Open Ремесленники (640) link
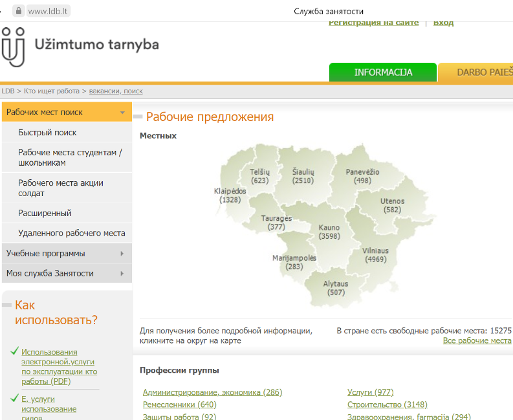The height and width of the screenshot is (420, 513). (180, 404)
